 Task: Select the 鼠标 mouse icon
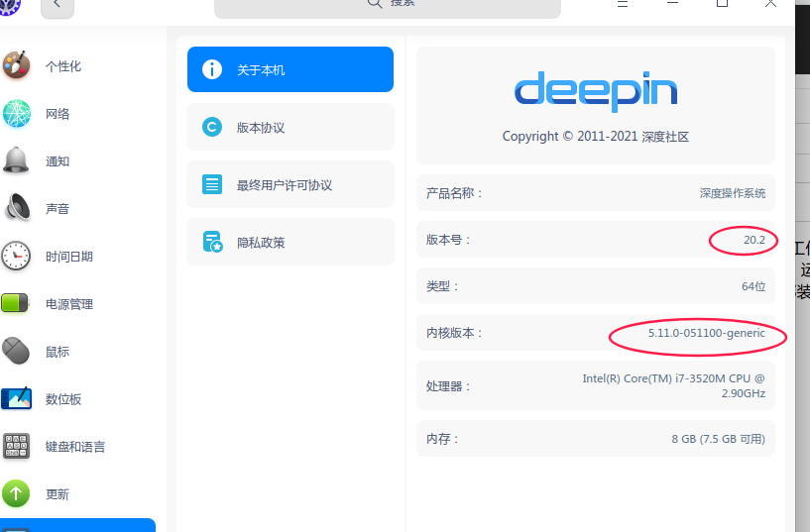click(x=16, y=351)
